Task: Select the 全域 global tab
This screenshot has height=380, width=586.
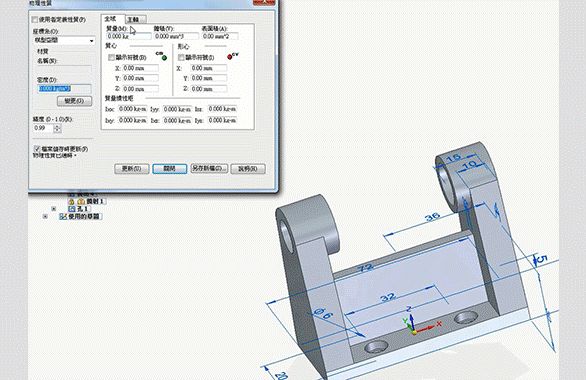Action: pos(111,19)
